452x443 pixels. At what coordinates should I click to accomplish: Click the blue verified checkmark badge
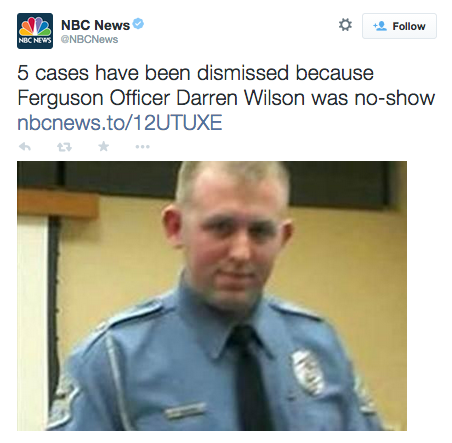point(138,24)
